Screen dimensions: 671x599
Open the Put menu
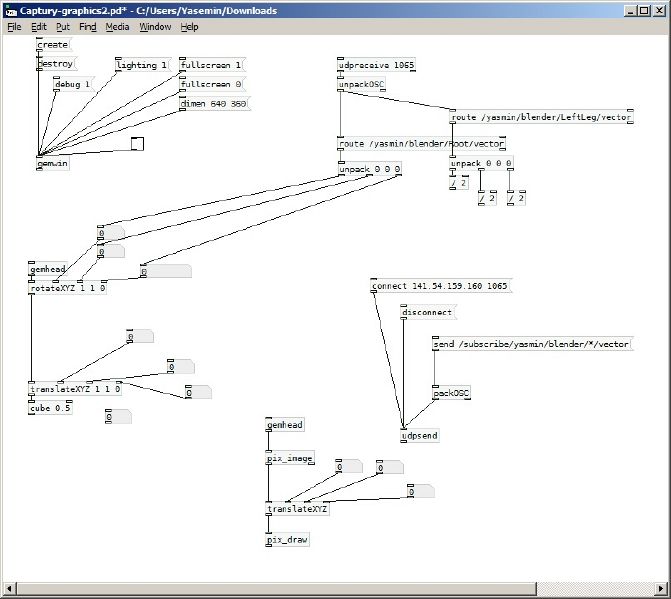click(x=63, y=27)
